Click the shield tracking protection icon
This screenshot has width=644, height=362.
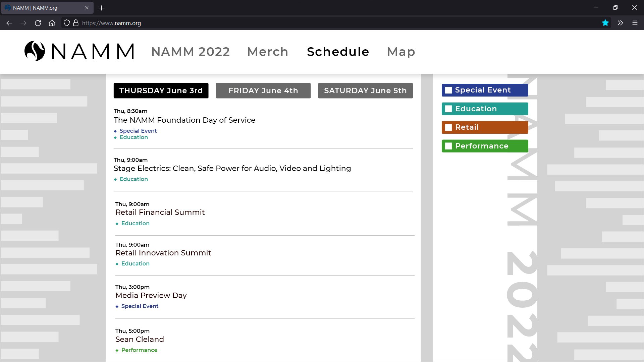point(66,23)
